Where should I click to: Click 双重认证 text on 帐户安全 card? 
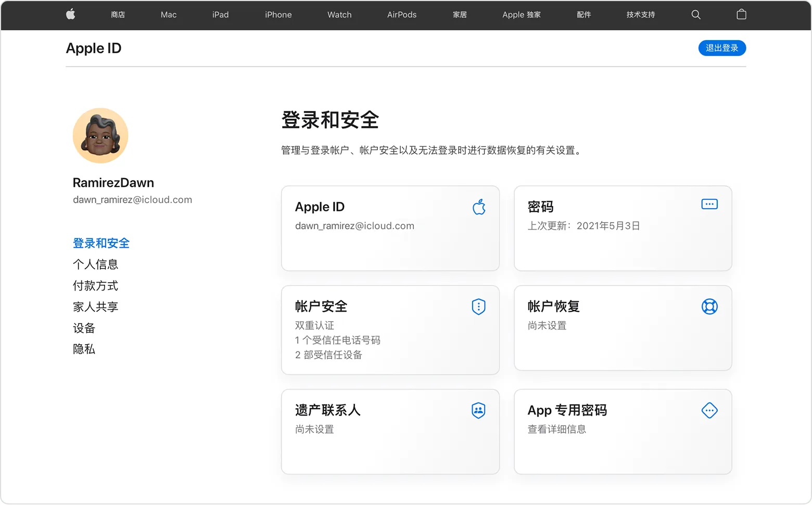click(314, 325)
